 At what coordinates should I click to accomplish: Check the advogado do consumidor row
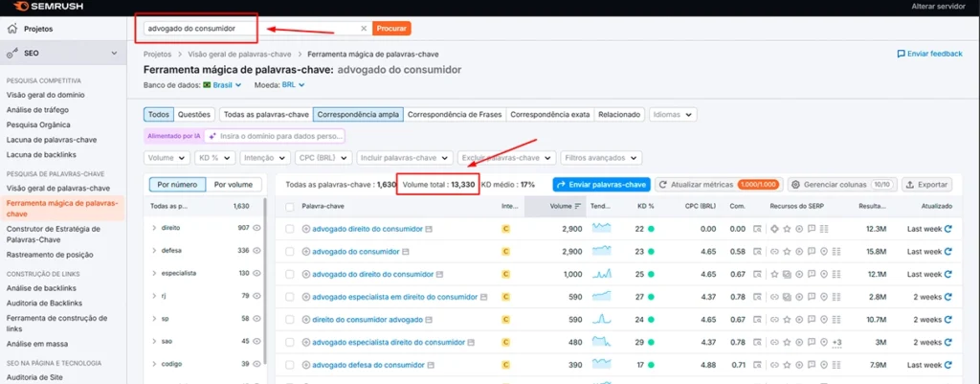tap(289, 252)
